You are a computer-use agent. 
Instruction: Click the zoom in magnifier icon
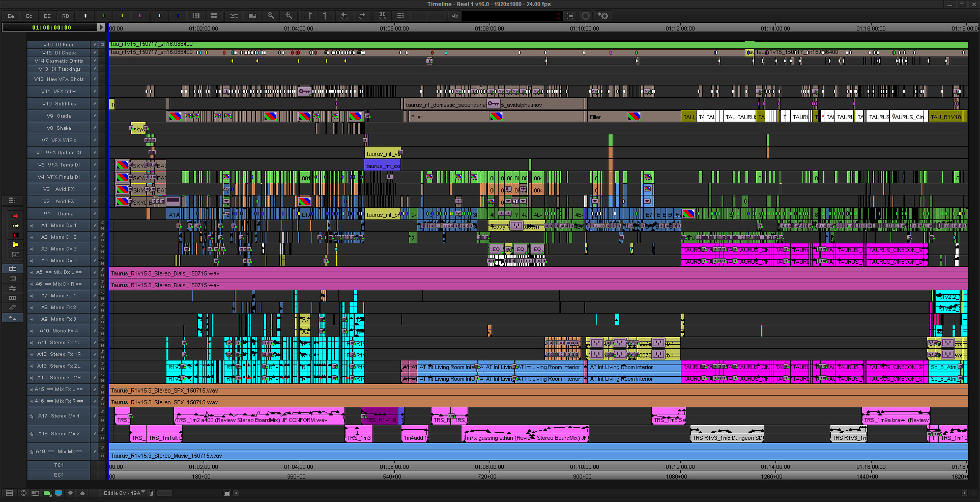click(289, 16)
